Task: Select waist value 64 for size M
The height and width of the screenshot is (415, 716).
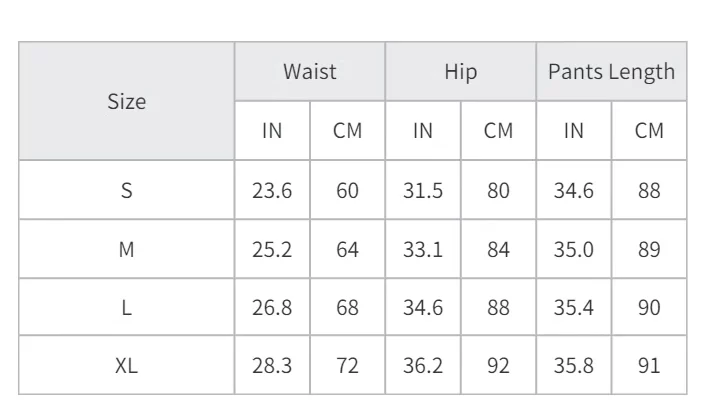Action: pyautogui.click(x=347, y=249)
